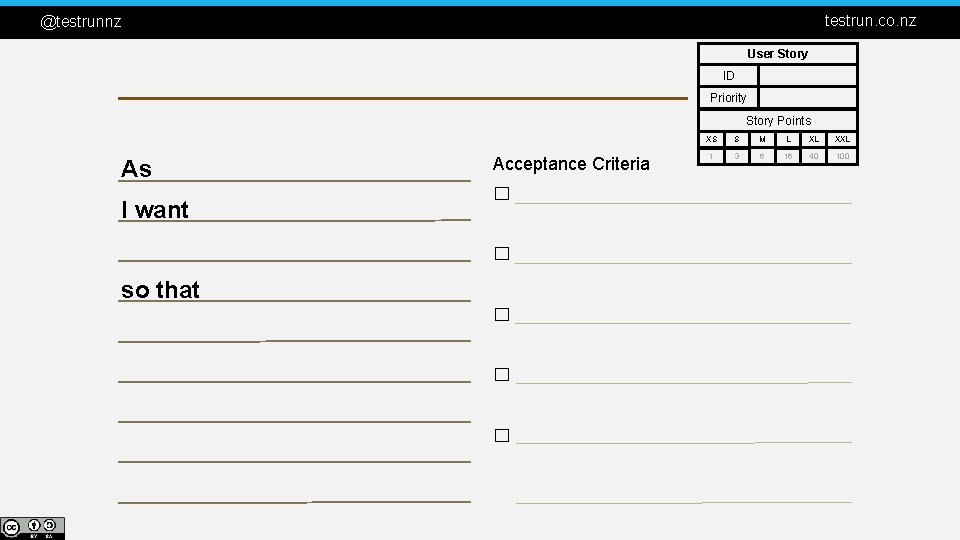
Task: Tick the third Acceptance Criteria checkbox
Action: [x=502, y=314]
